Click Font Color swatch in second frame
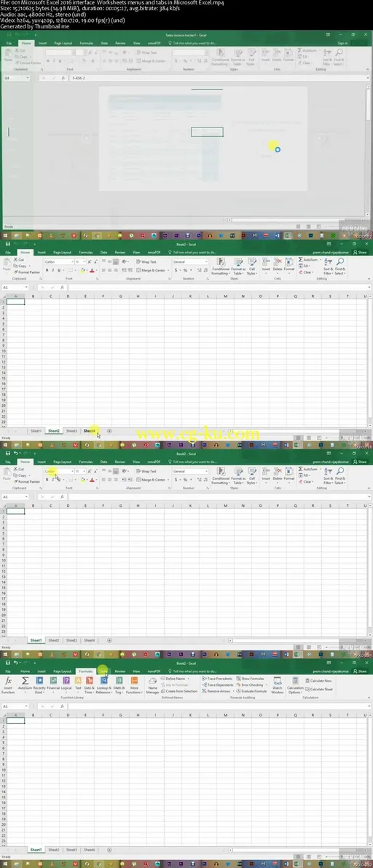The image size is (373, 868). click(x=92, y=270)
